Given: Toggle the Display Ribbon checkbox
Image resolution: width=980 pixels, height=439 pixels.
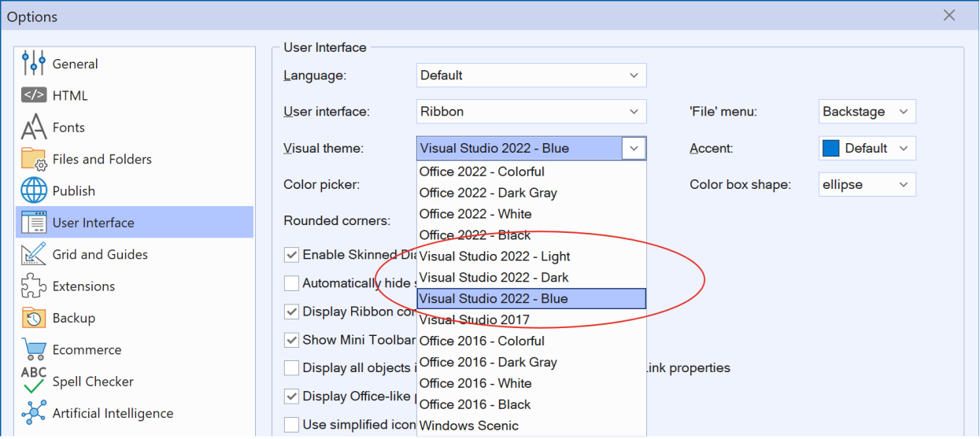Looking at the screenshot, I should pos(291,312).
